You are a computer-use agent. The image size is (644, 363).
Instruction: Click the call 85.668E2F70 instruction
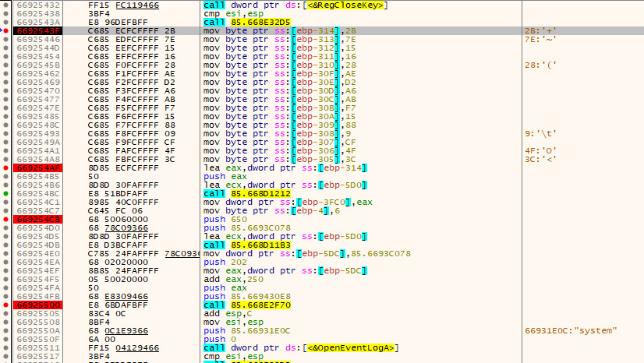pyautogui.click(x=247, y=305)
